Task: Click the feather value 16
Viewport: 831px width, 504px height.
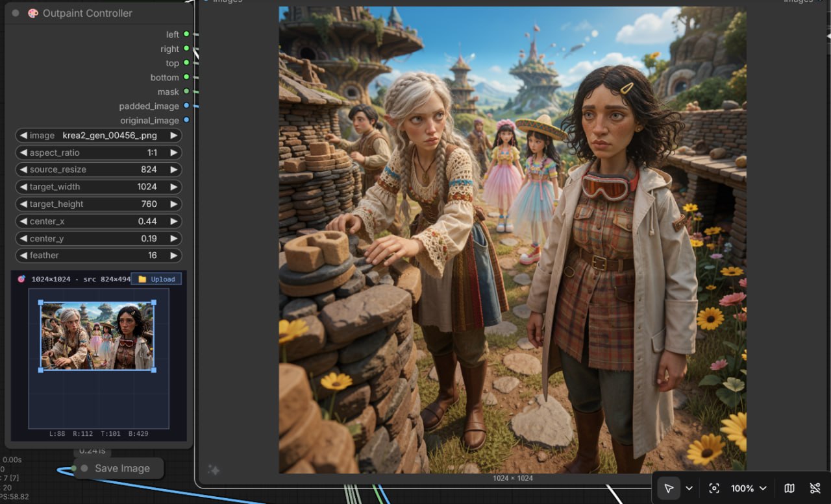Action: pyautogui.click(x=153, y=255)
